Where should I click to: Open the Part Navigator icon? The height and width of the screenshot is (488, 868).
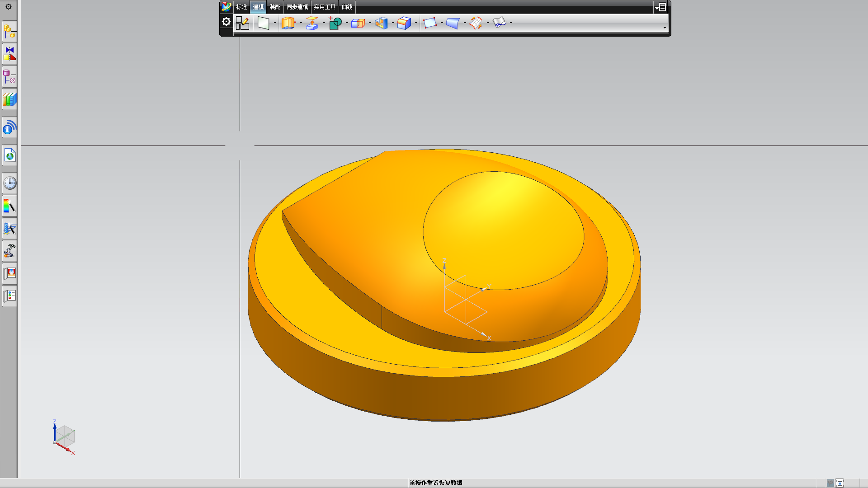click(x=9, y=77)
